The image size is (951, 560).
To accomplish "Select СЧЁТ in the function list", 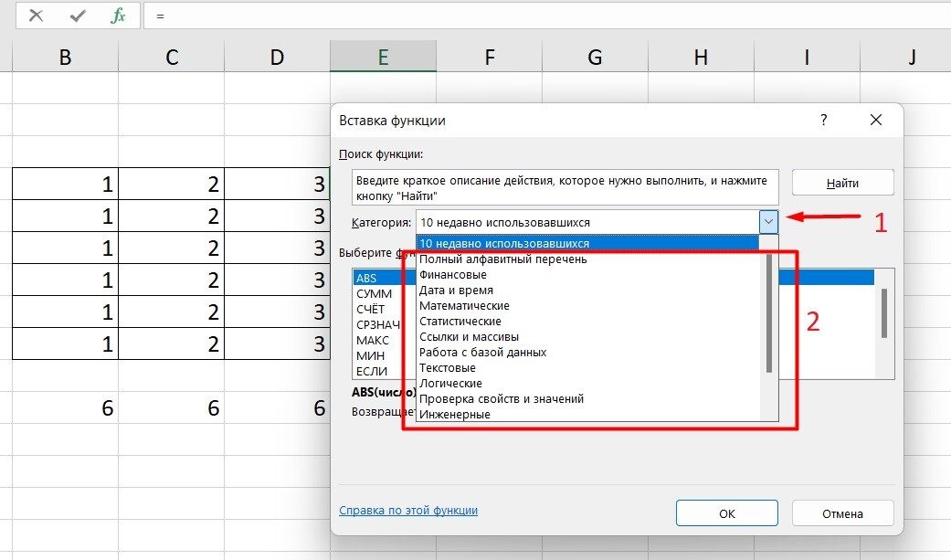I will point(370,309).
